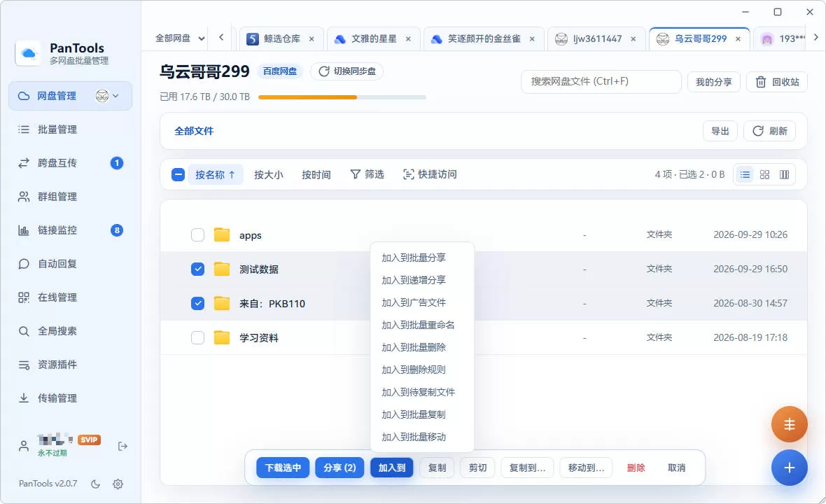The height and width of the screenshot is (504, 826).
Task: Click the logout icon next to user
Action: pyautogui.click(x=122, y=446)
